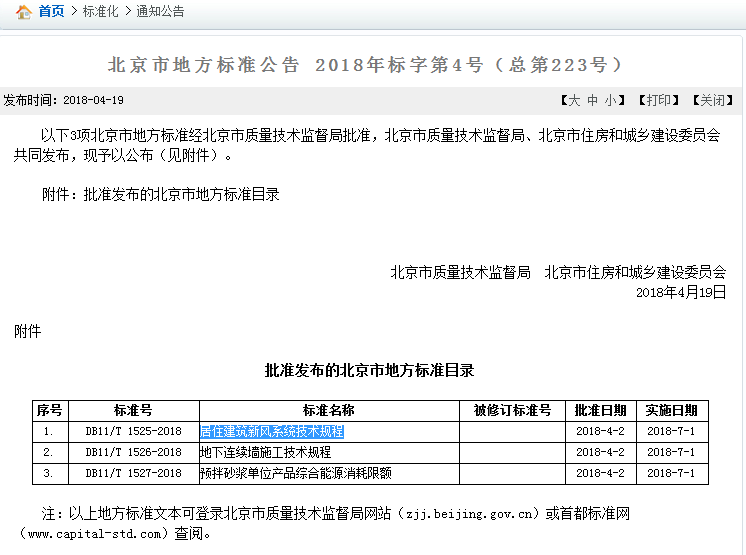Select 地下连续墙施工技术规程 standard name
746x555 pixels.
pyautogui.click(x=265, y=452)
